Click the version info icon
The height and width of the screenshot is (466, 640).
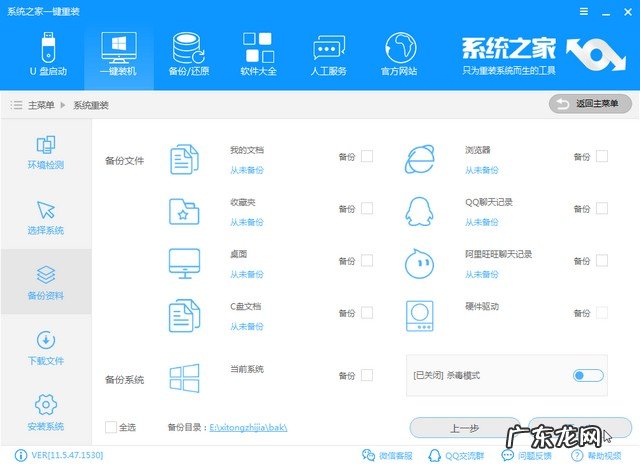(21, 455)
